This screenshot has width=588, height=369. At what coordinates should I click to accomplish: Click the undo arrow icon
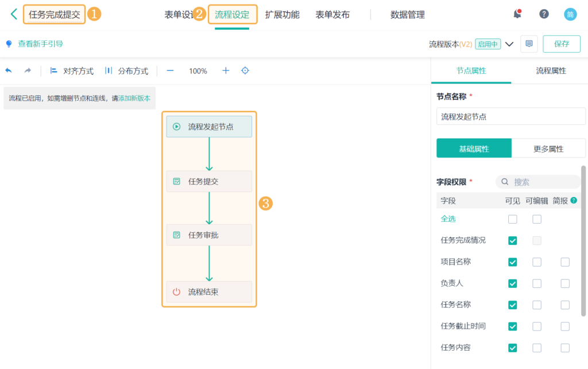[7, 71]
